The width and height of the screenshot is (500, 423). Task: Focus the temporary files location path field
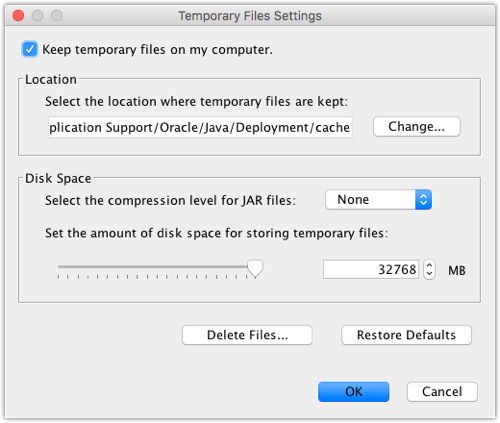(x=200, y=127)
